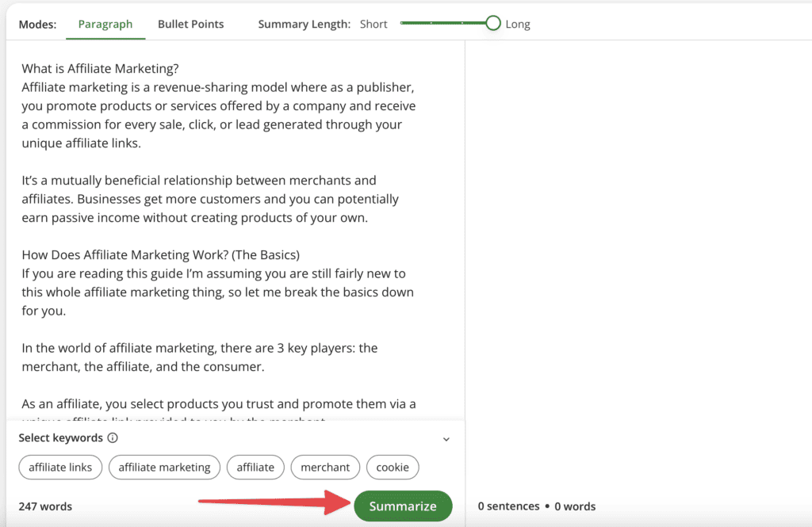Screen dimensions: 812x527
Task: Select the Paragraph mode tab
Action: 105,24
